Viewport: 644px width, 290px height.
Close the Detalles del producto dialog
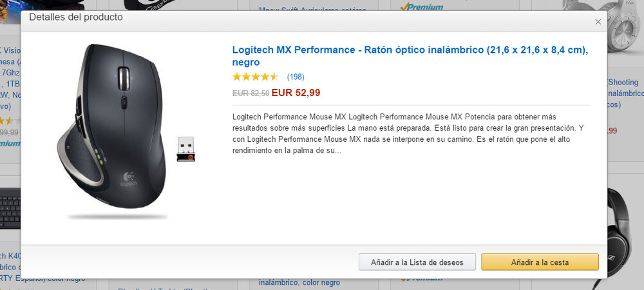tap(598, 22)
